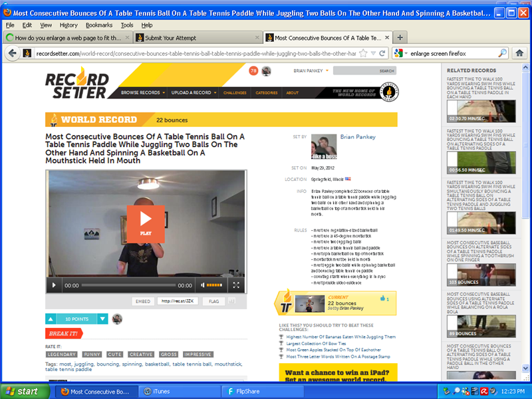Rate the record as Gross
Image resolution: width=532 pixels, height=399 pixels.
169,354
